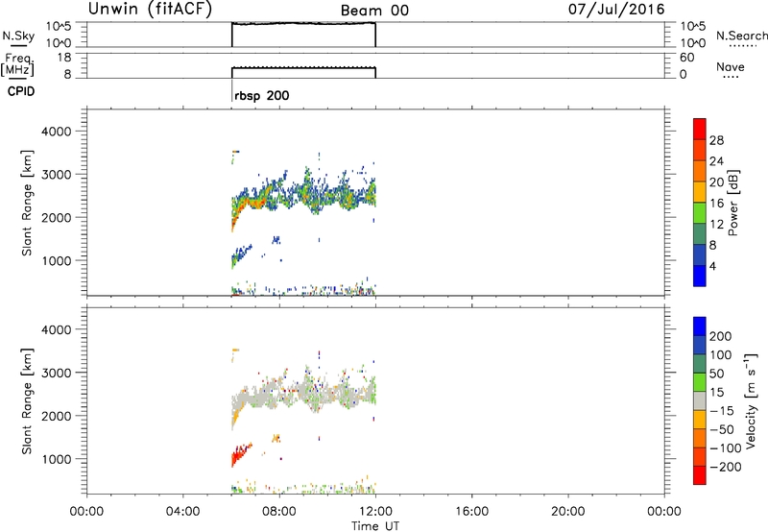The image size is (768, 532).
Task: Click the orange echo streak near 3500 km in velocity panel
Action: (x=235, y=350)
